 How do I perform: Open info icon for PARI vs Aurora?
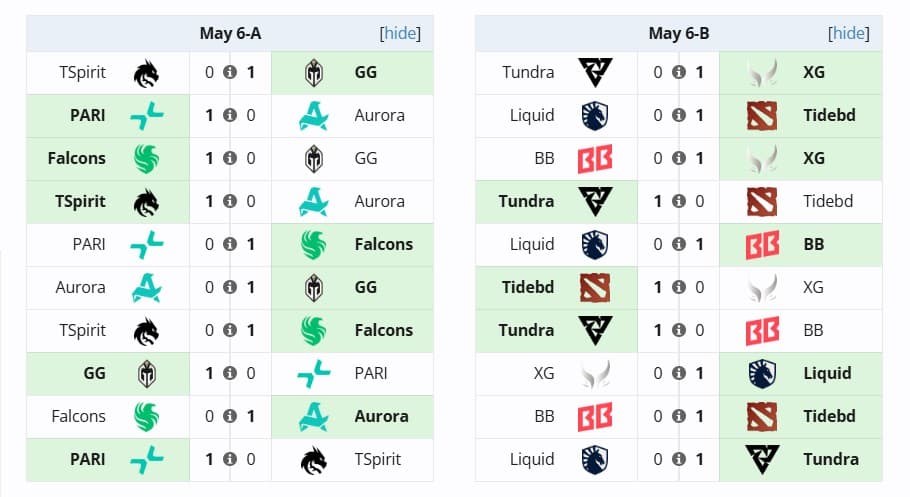point(230,115)
